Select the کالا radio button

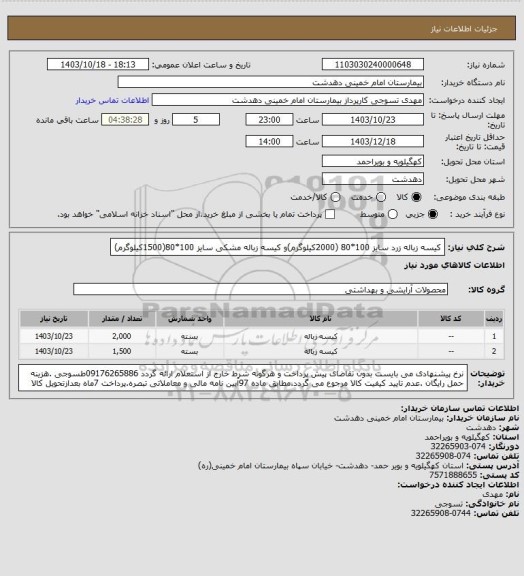(x=416, y=197)
